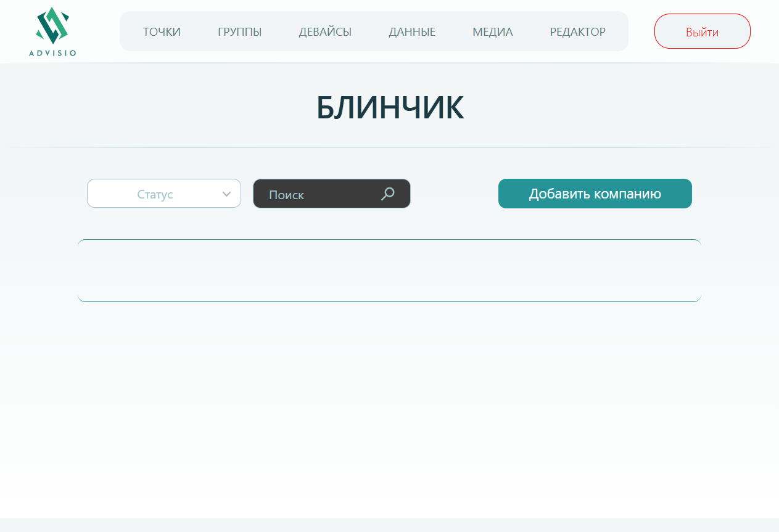Click the Добавить компанию button

coord(594,194)
